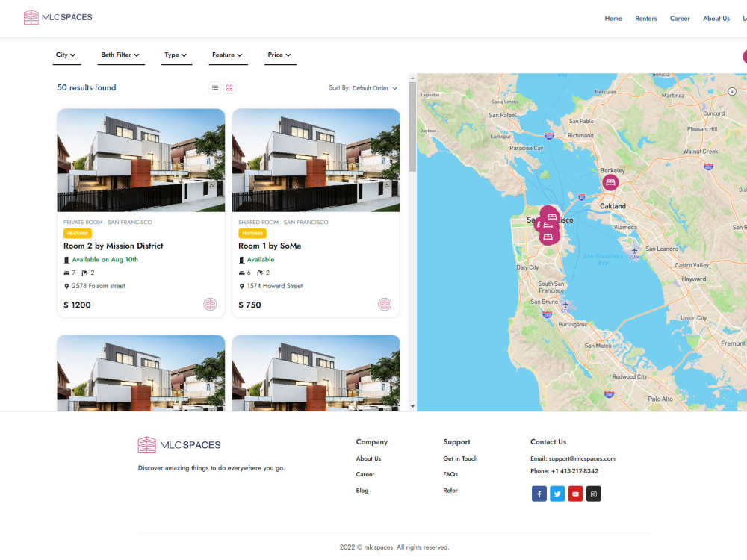This screenshot has height=560, width=747.
Task: Switch to list view icon
Action: point(215,87)
